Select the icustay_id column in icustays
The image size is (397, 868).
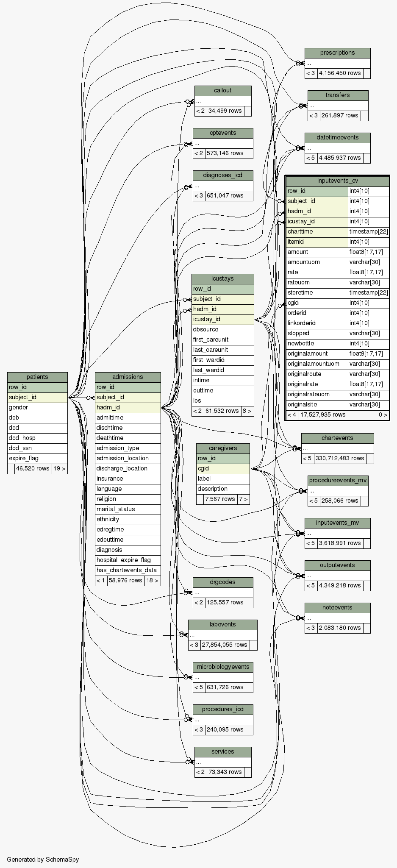pos(222,320)
